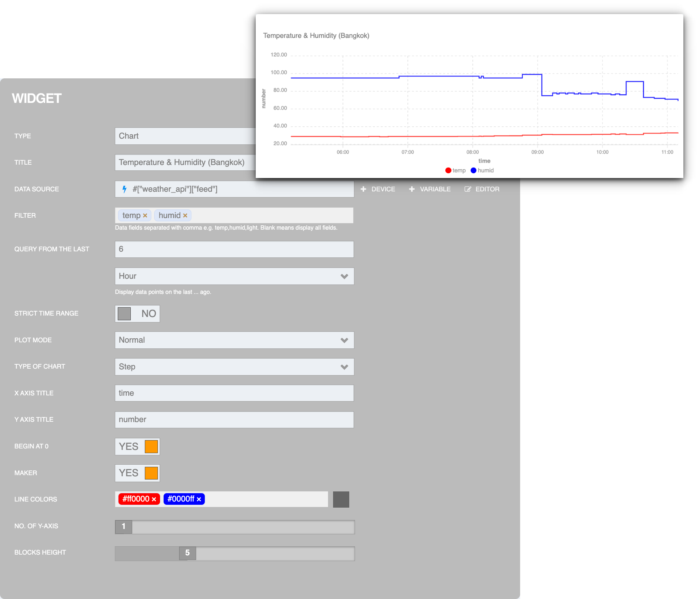Click the temp legend label in chart
Image resolution: width=700 pixels, height=599 pixels.
click(459, 170)
